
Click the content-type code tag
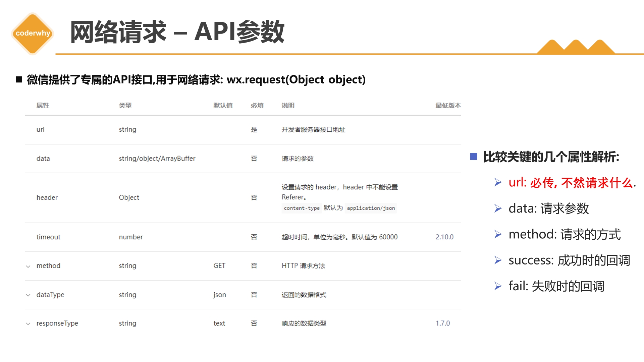pyautogui.click(x=302, y=208)
